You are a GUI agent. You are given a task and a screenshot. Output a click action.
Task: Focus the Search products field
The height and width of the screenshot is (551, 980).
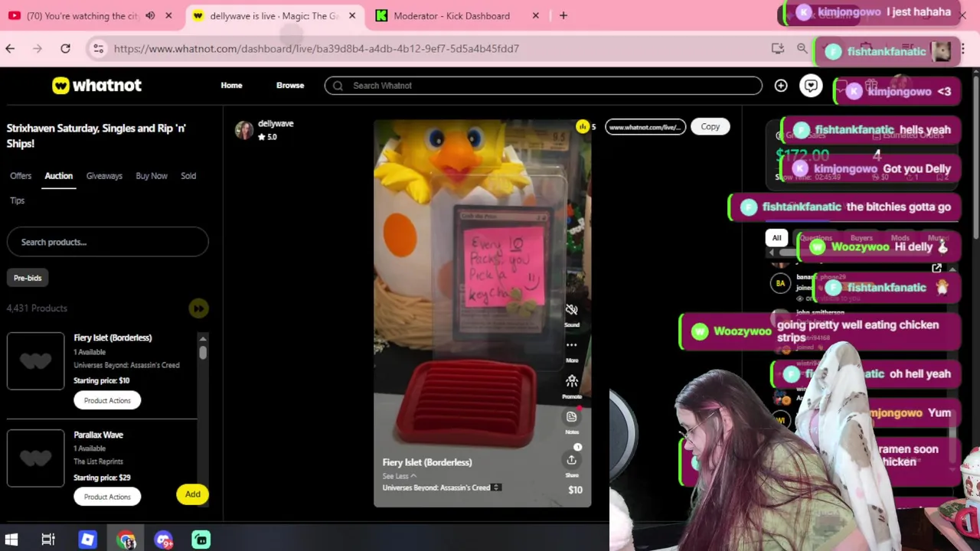pos(107,242)
